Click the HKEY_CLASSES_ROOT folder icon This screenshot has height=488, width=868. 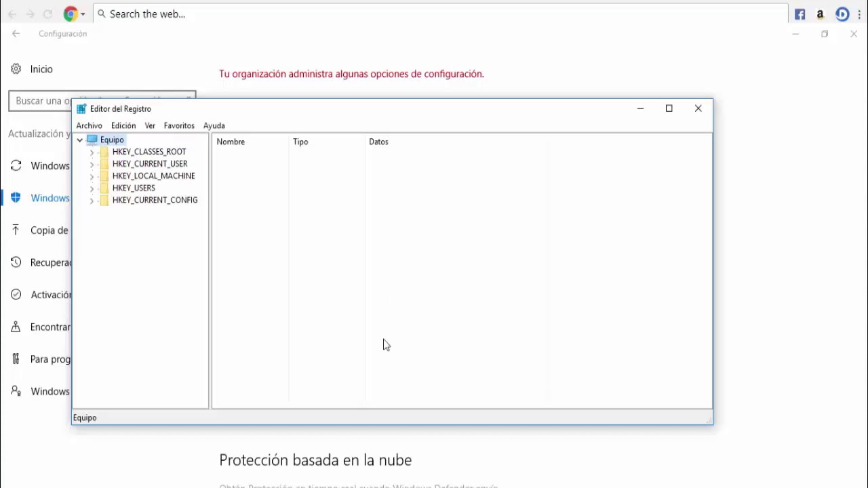[x=104, y=152]
